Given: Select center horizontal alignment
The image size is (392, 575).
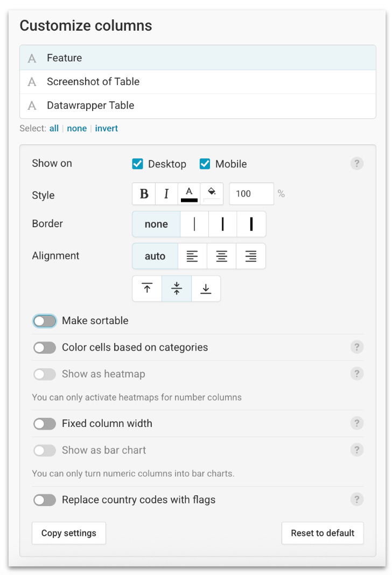Looking at the screenshot, I should pyautogui.click(x=222, y=256).
